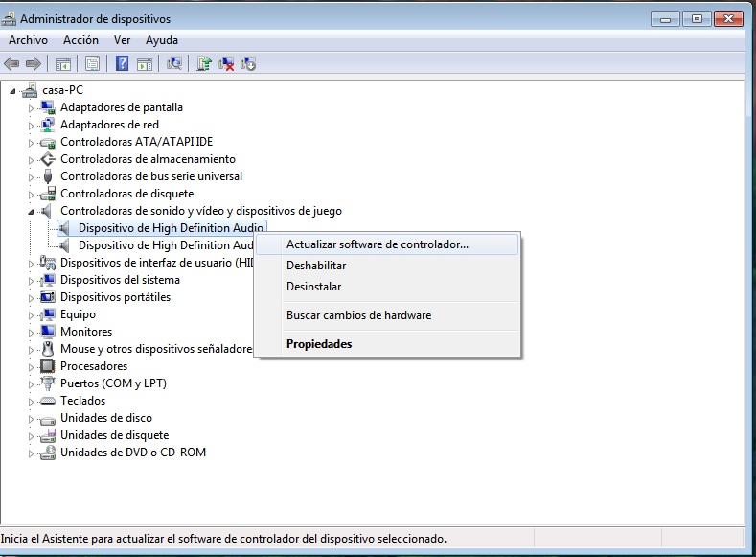756x557 pixels.
Task: Click the disable device toolbar icon with down arrow
Action: click(248, 63)
